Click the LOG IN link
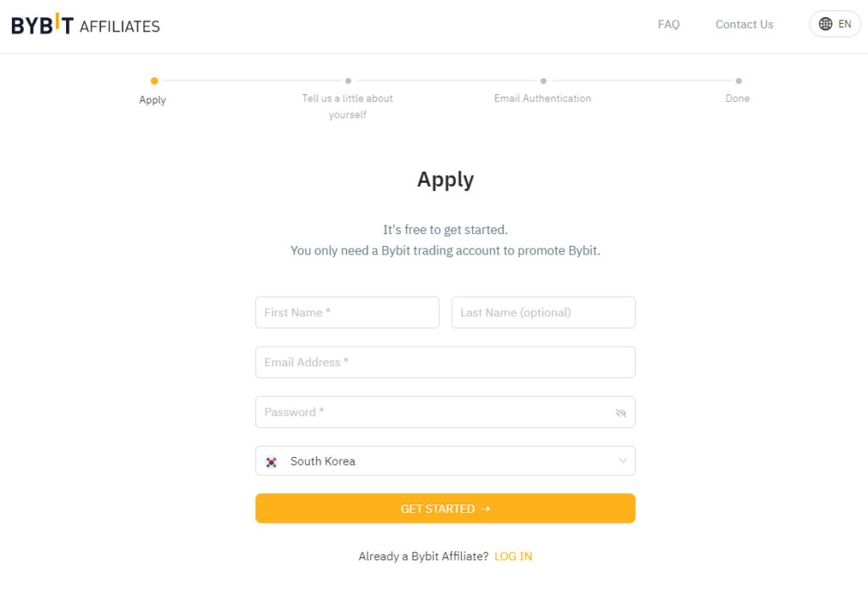The width and height of the screenshot is (868, 590). point(513,556)
